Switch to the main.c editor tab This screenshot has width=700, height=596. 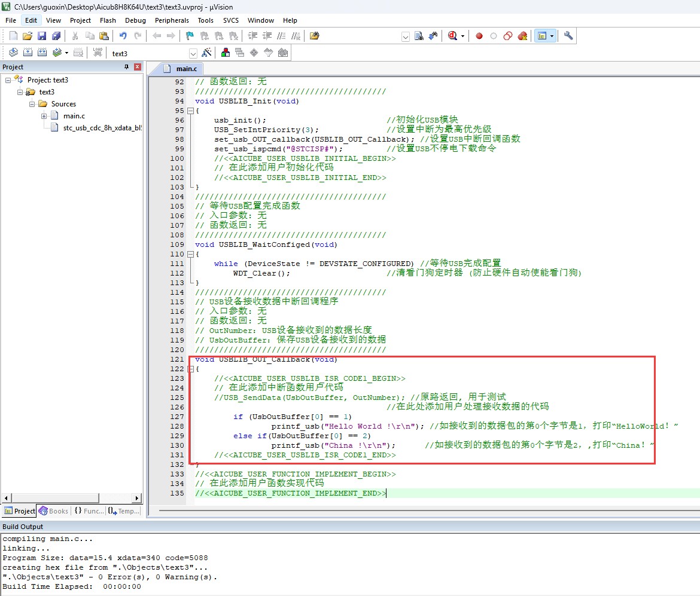(x=180, y=69)
